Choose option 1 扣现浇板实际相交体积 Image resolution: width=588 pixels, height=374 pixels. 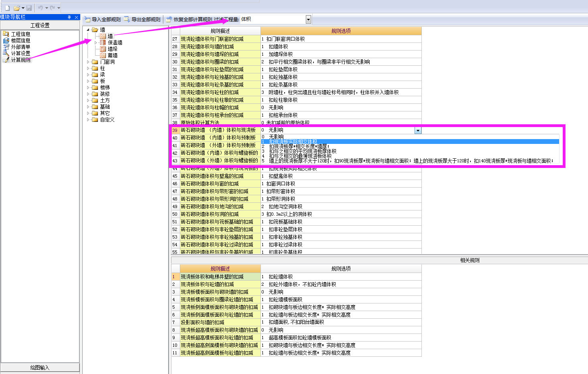(410, 142)
